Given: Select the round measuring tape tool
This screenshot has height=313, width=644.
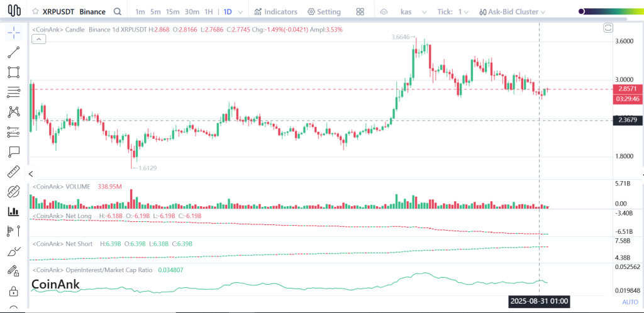Looking at the screenshot, I should pos(14,192).
